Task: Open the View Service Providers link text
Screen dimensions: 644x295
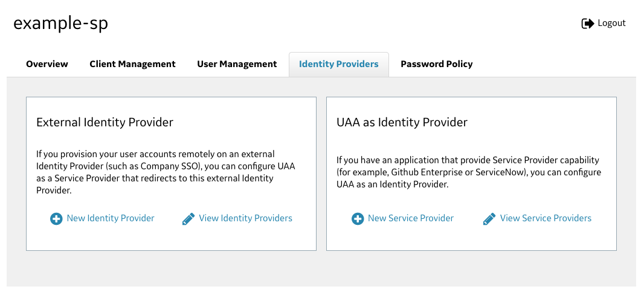Action: (546, 218)
